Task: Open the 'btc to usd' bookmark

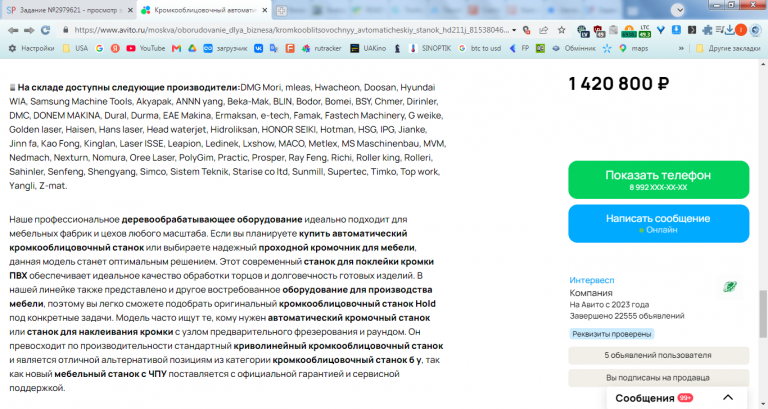Action: pos(480,48)
